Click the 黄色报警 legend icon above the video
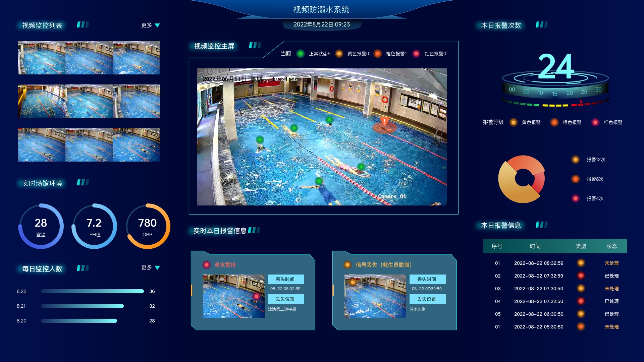This screenshot has width=644, height=362. (339, 54)
